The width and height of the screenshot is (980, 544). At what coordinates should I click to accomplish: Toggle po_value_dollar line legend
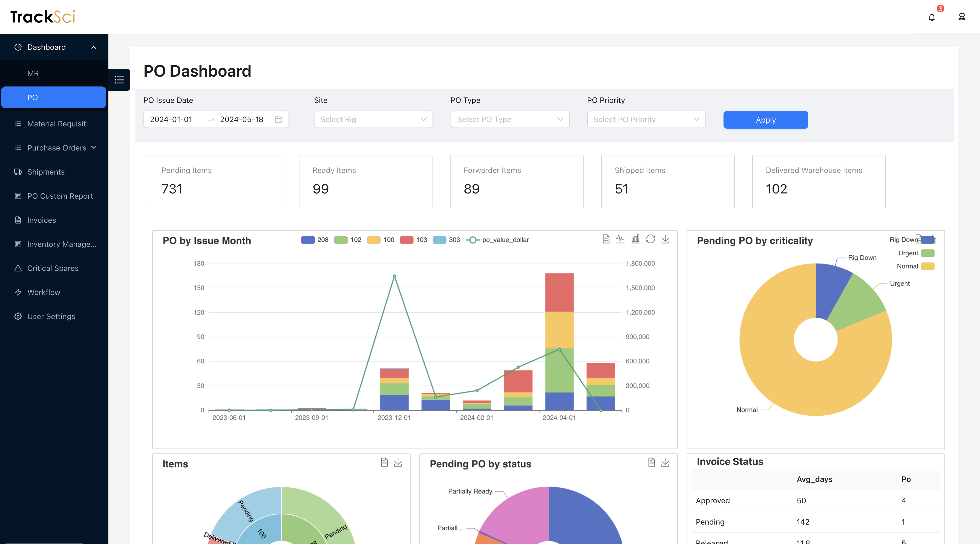click(498, 240)
